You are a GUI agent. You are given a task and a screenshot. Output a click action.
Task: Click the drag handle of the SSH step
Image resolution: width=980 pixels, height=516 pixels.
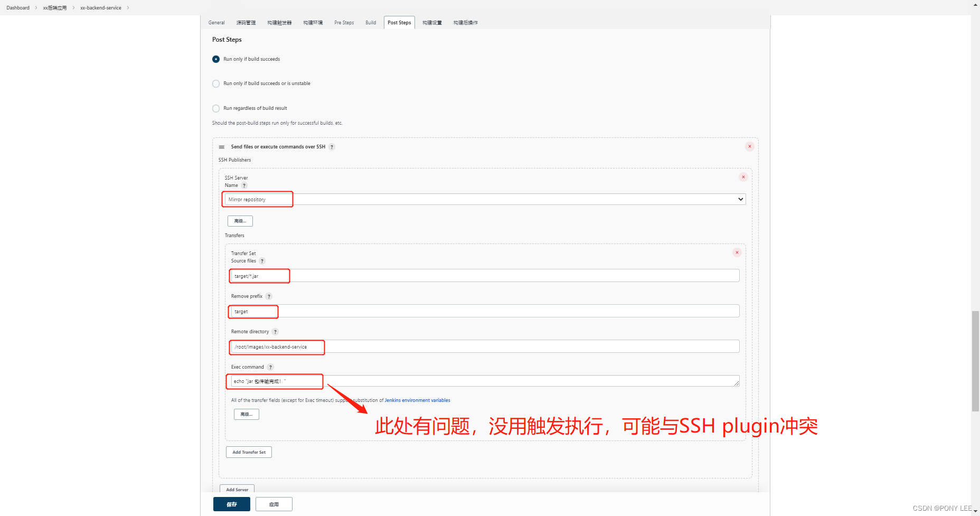coord(222,147)
